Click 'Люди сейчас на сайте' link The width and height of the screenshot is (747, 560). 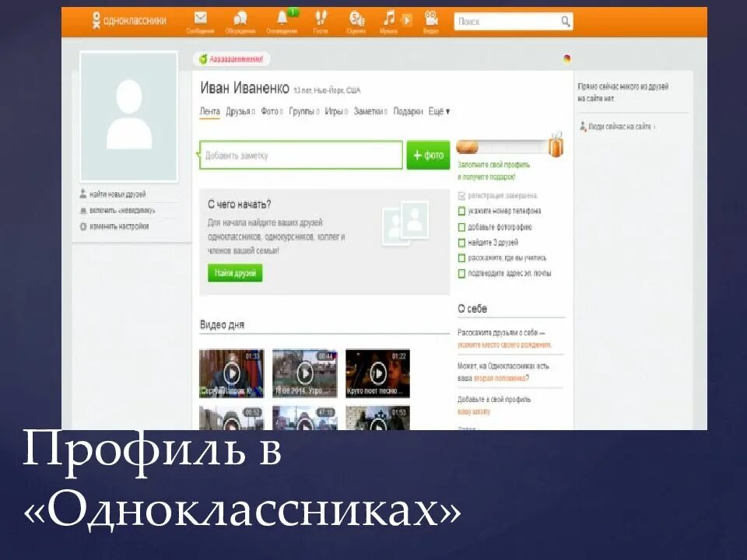click(x=619, y=127)
